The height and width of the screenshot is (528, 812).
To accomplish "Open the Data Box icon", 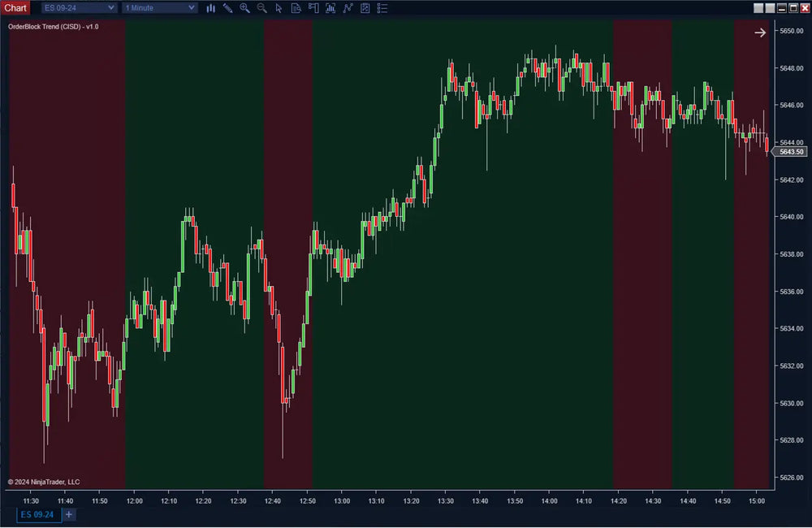I will 296,8.
